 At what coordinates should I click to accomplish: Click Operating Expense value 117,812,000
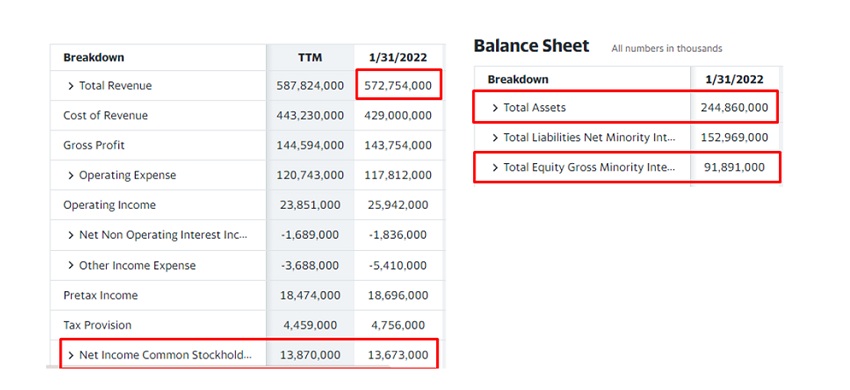tap(398, 175)
